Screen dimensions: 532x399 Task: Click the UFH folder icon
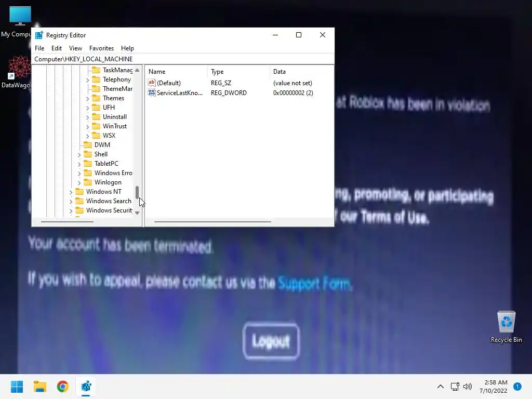coord(96,108)
